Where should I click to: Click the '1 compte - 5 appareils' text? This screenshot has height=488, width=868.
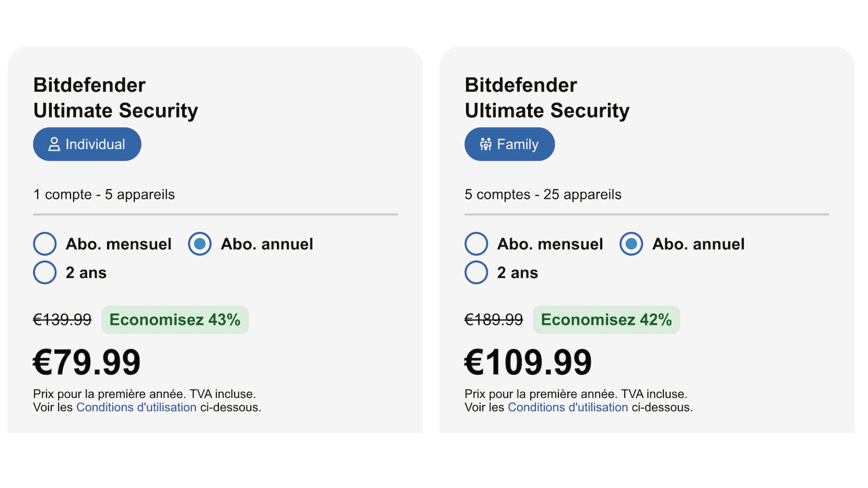104,194
